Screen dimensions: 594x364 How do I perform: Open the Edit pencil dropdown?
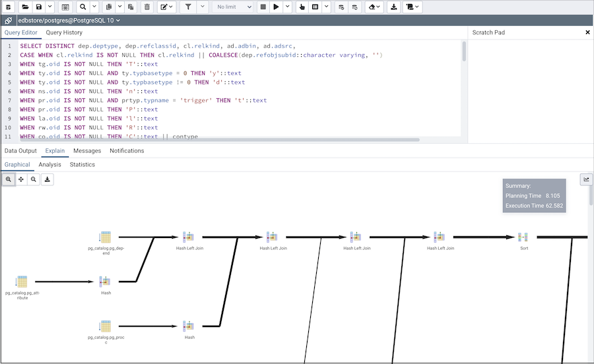tap(166, 7)
